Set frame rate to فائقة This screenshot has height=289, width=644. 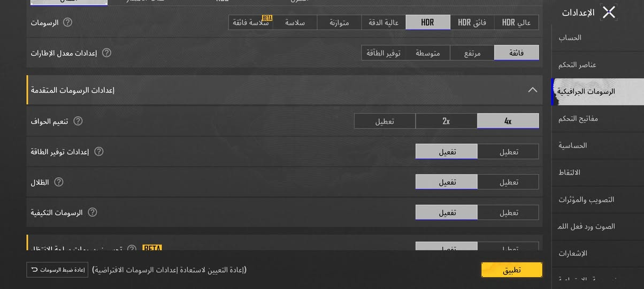516,53
